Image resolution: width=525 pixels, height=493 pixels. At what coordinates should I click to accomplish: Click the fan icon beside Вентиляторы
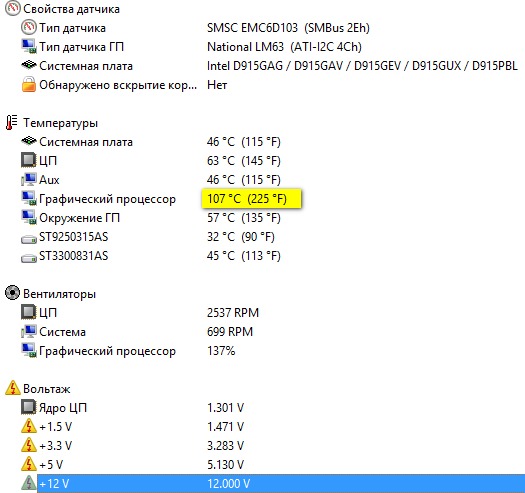click(x=12, y=293)
